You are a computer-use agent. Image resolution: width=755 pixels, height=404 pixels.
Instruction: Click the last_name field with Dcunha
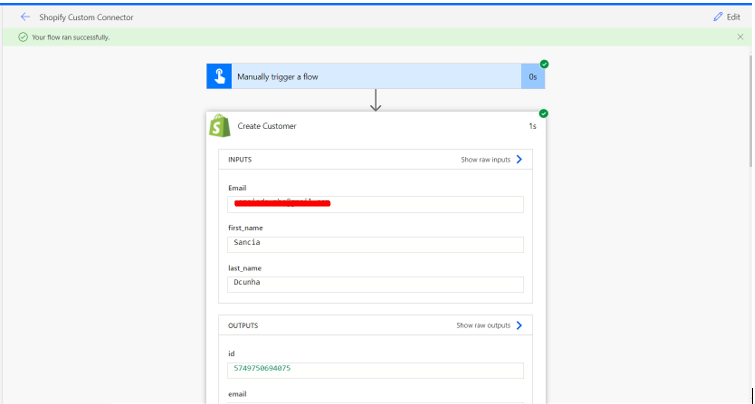(x=376, y=284)
